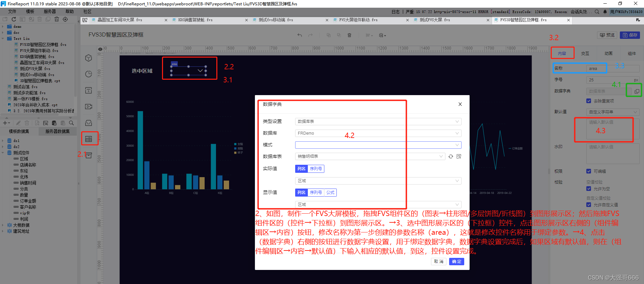Open the 数据库表 销售明细表 dropdown

(x=370, y=156)
